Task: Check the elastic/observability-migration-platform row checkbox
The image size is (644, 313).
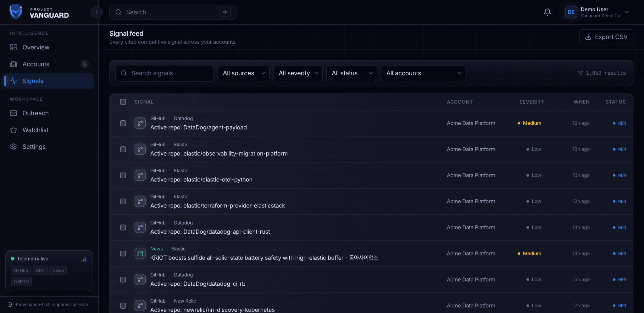Action: [x=123, y=149]
